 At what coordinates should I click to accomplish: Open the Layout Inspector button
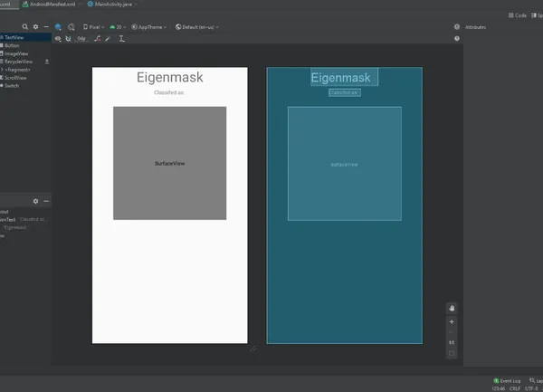click(x=536, y=380)
